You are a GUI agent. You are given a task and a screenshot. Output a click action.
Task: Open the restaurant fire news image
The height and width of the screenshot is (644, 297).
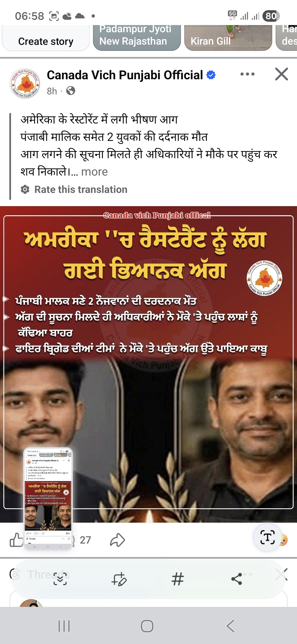pos(148,364)
